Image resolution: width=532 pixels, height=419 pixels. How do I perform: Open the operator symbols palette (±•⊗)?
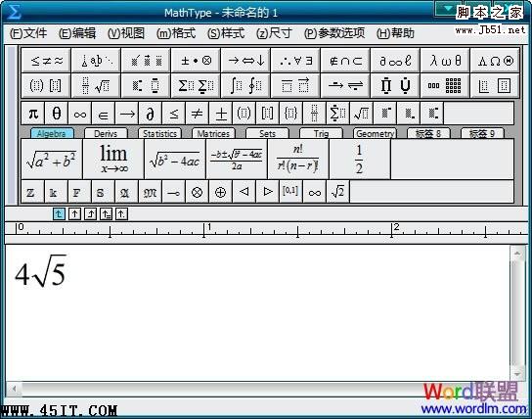pos(196,61)
